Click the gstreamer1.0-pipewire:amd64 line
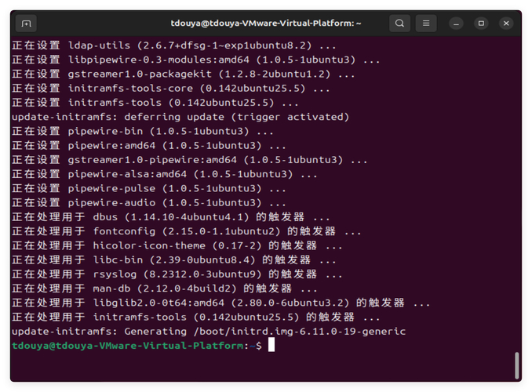 [190, 160]
